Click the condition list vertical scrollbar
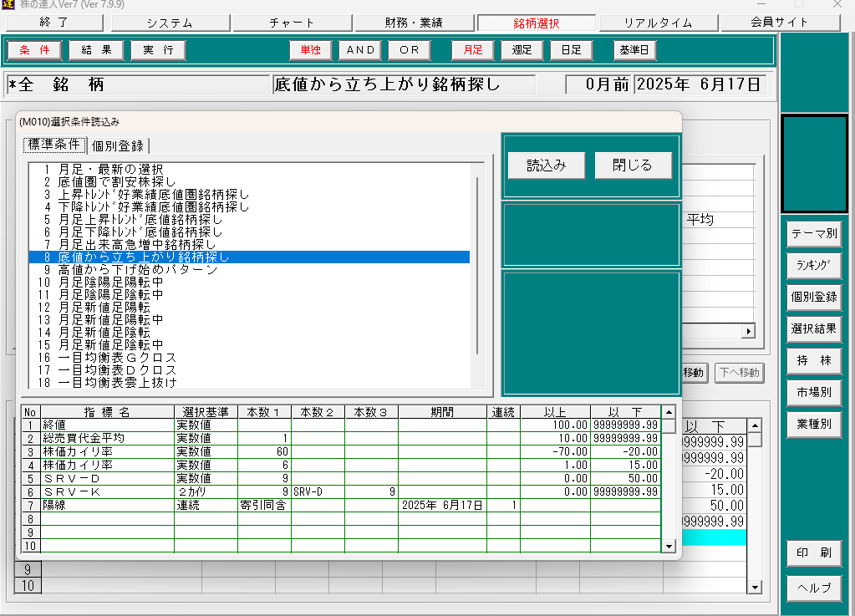855x616 pixels. (478, 266)
